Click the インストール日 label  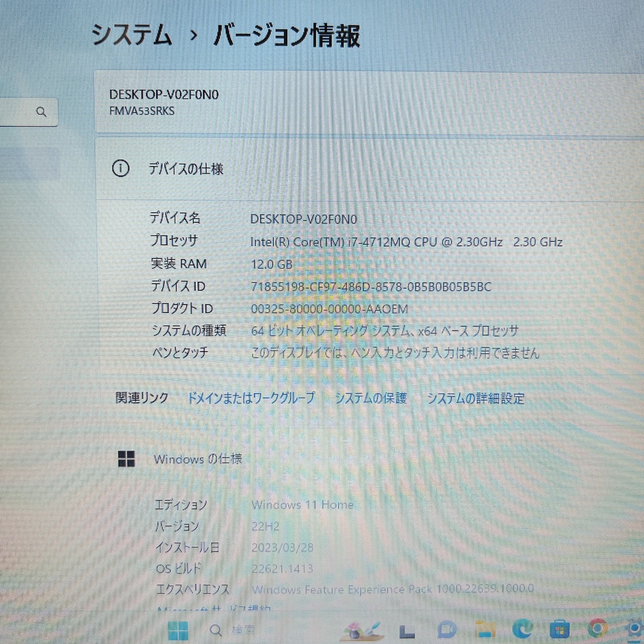187,547
